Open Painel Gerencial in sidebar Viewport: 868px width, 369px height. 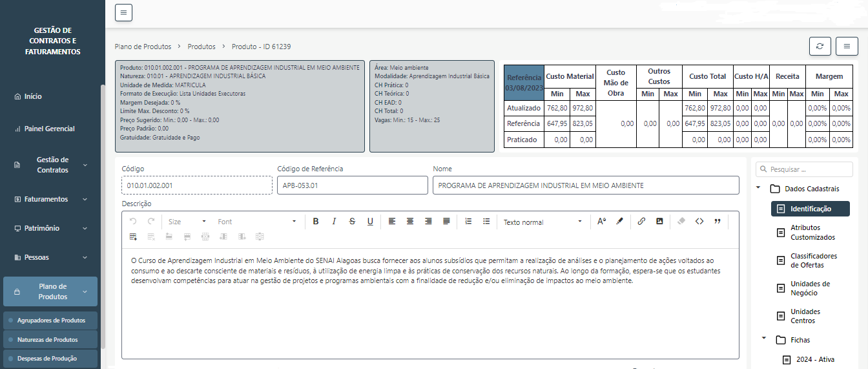click(x=50, y=129)
